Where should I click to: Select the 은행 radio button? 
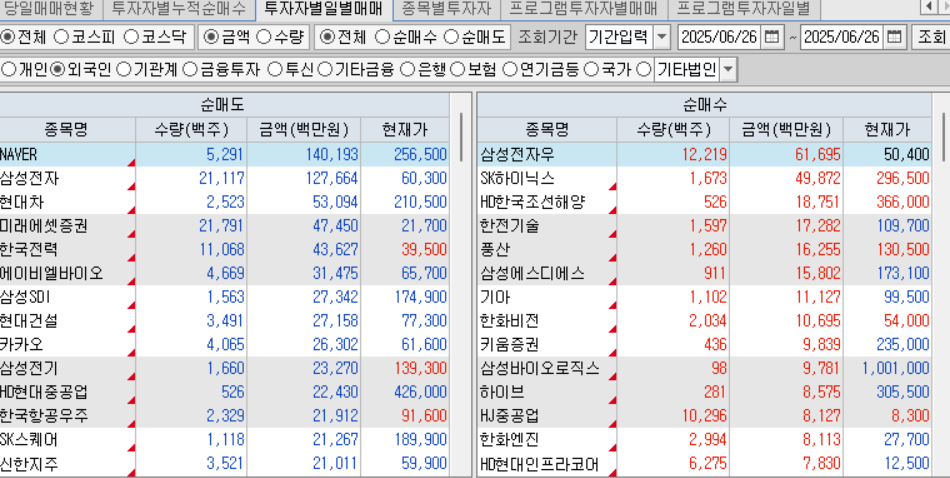[408, 70]
